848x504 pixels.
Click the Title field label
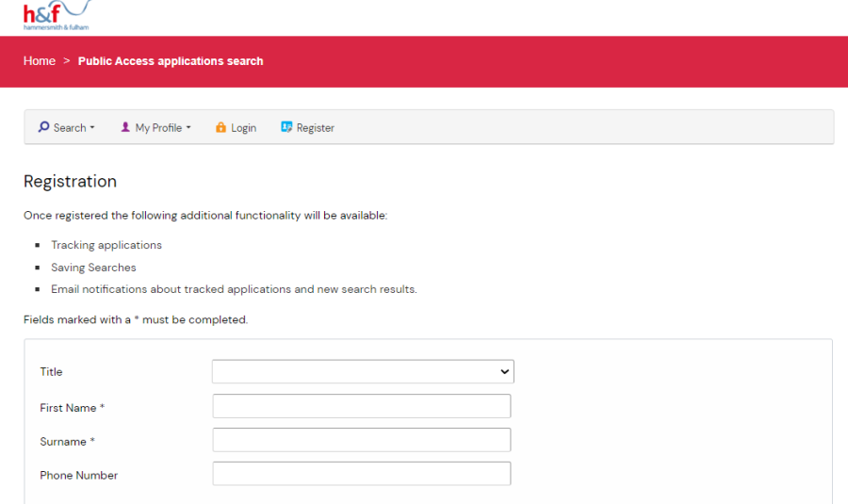pyautogui.click(x=52, y=372)
